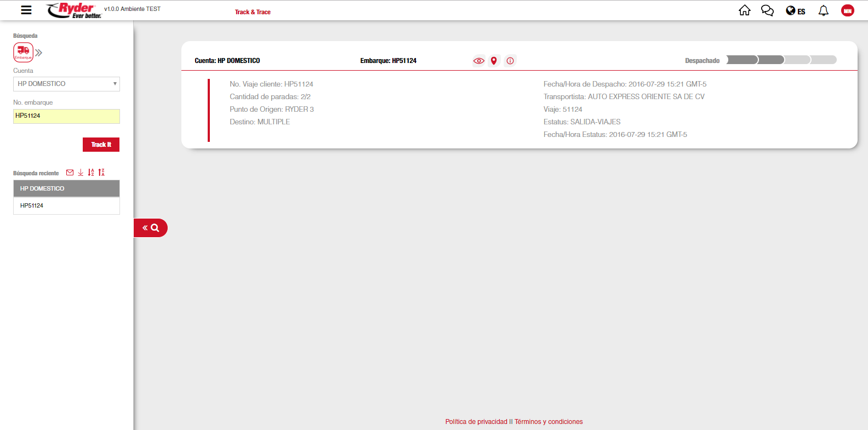Screen dimensions: 868x430
Task: Expand search types double chevron
Action: tap(39, 53)
